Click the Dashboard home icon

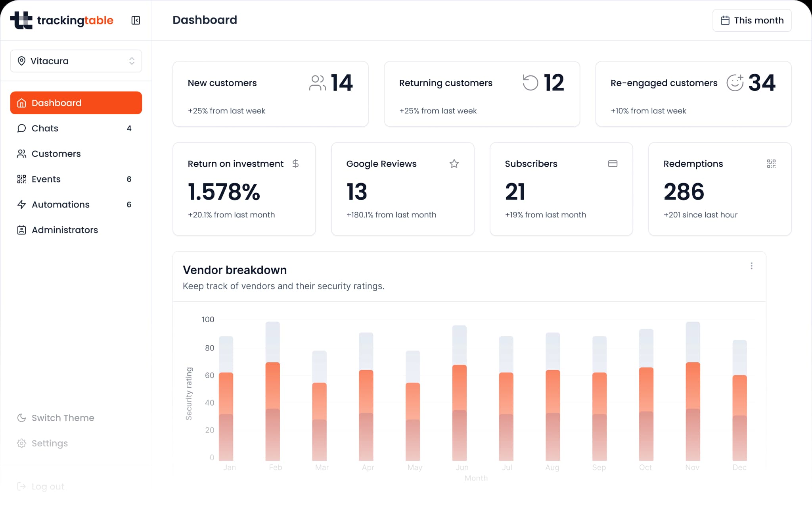click(x=22, y=103)
